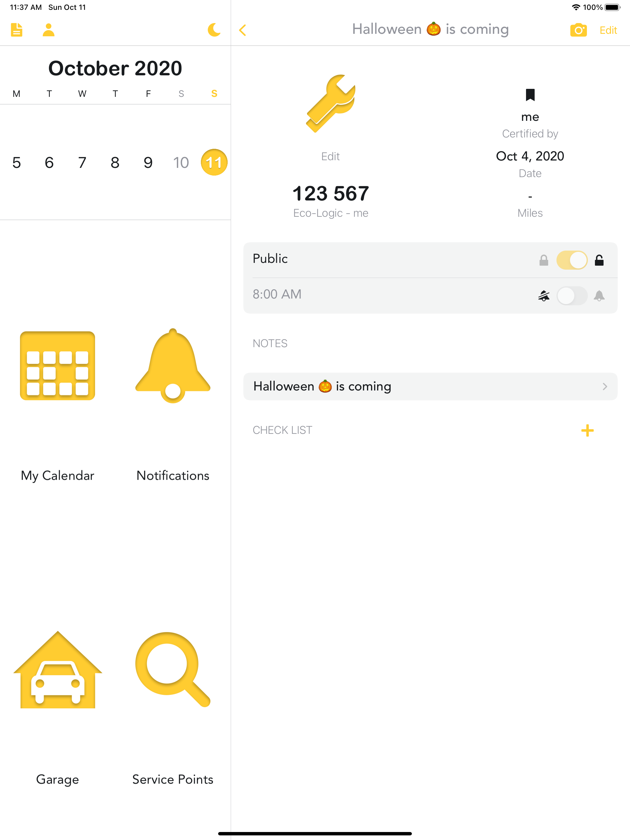Tap Edit below the wrench icon
This screenshot has height=840, width=630.
tap(330, 156)
